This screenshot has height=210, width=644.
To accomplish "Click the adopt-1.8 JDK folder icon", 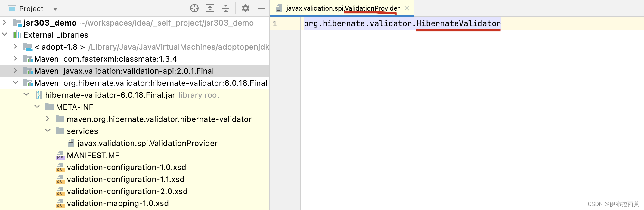I will coord(28,47).
